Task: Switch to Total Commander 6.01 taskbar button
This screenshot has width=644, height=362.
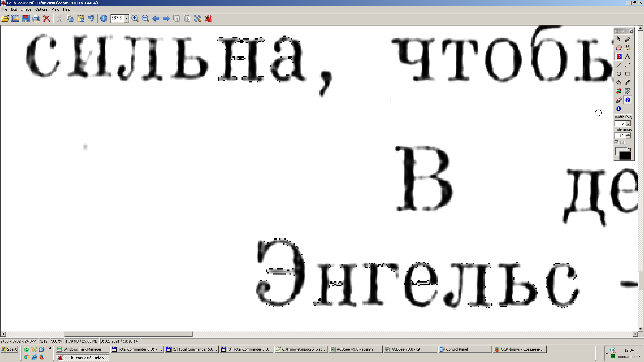Action: (137, 349)
